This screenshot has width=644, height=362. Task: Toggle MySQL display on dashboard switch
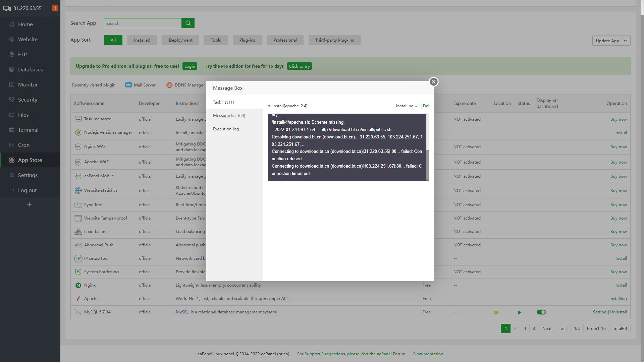click(x=541, y=312)
